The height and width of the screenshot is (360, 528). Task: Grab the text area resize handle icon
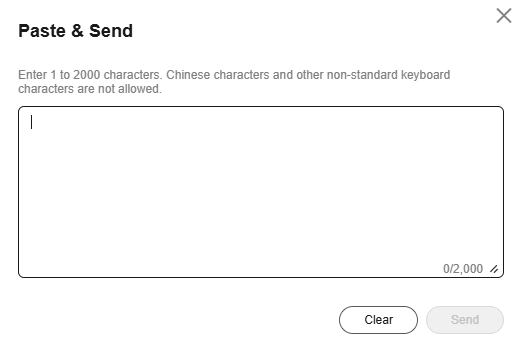tap(494, 269)
